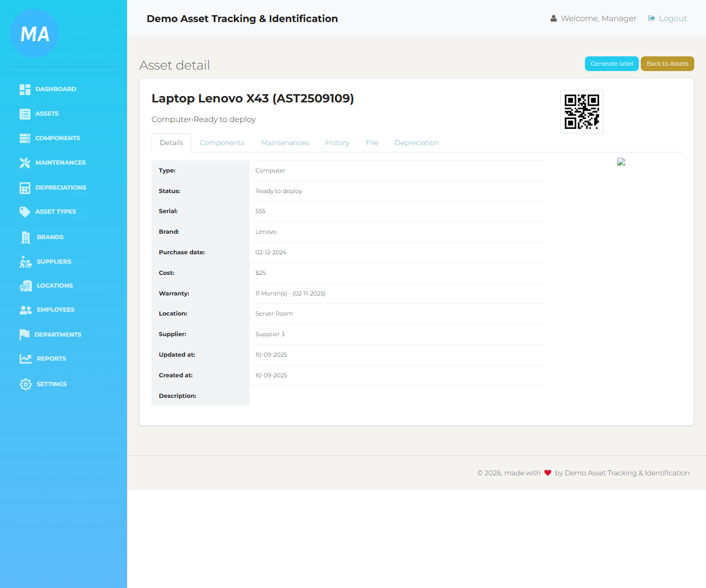Click the Created at value 10-09-2025
This screenshot has width=706, height=588.
(x=271, y=375)
